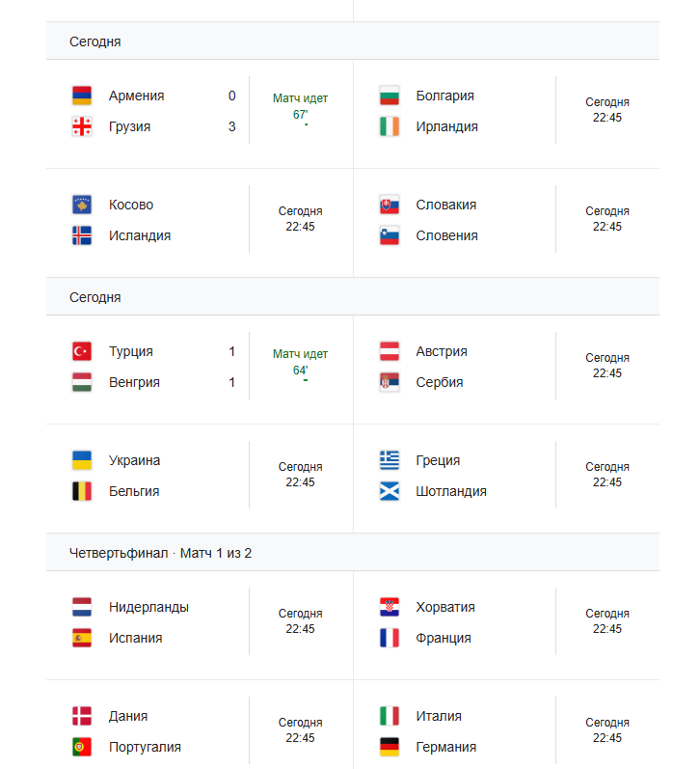Open the Bulgaria team name
This screenshot has height=769, width=700.
444,96
